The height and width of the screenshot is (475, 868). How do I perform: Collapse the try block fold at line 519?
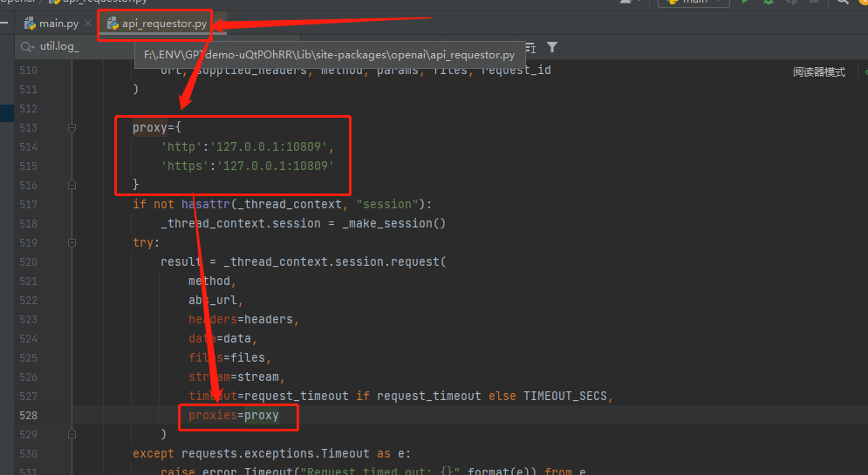(x=72, y=243)
